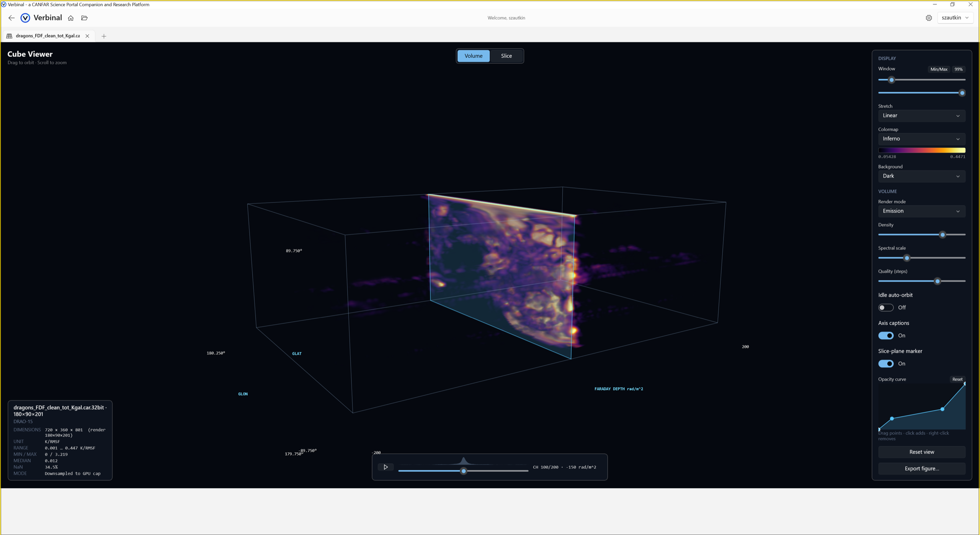Viewport: 980px width, 535px height.
Task: Click the Verbinal logo icon
Action: [x=25, y=18]
